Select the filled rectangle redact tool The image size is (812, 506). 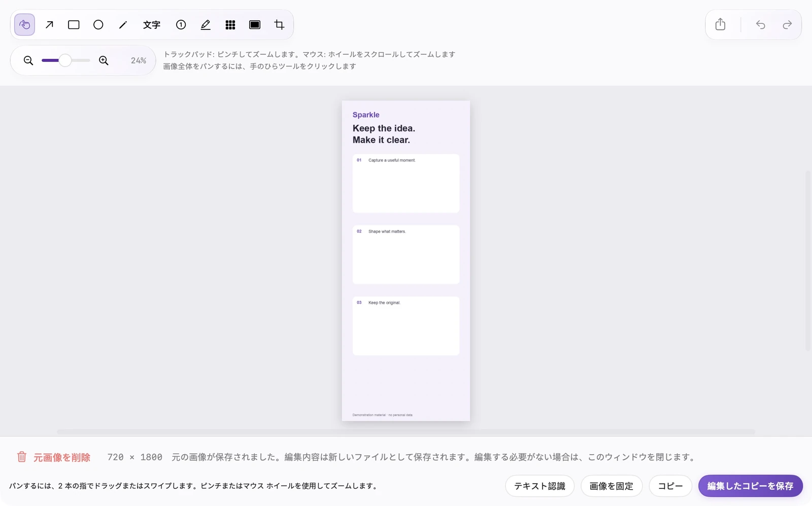[255, 25]
